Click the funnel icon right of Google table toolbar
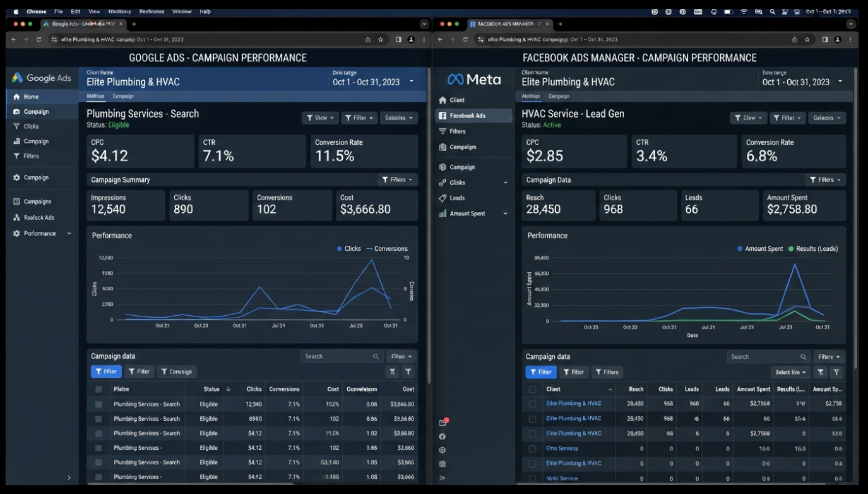Image resolution: width=868 pixels, height=494 pixels. pos(408,372)
